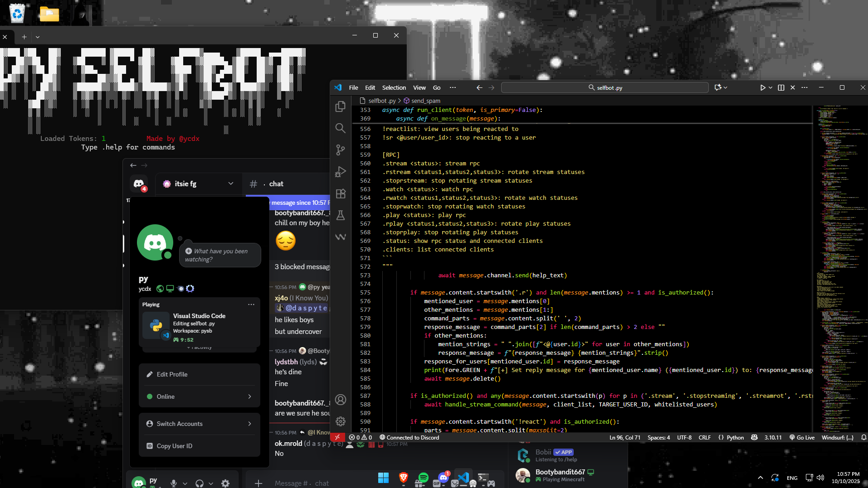Open Discord headphone output options chevron
The image size is (868, 488).
click(211, 483)
